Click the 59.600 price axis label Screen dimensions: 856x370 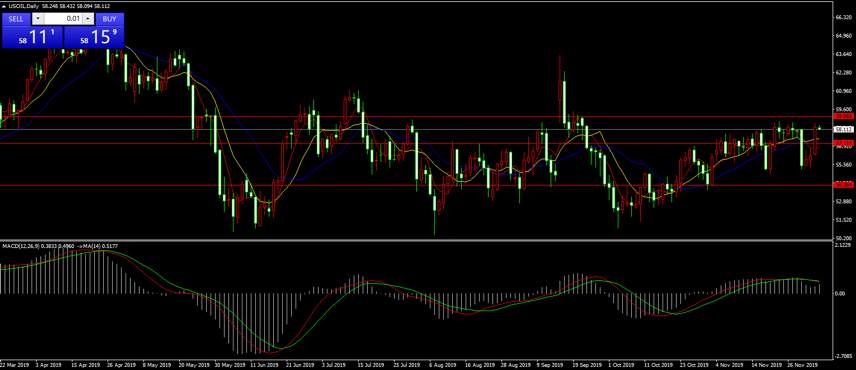tap(843, 109)
